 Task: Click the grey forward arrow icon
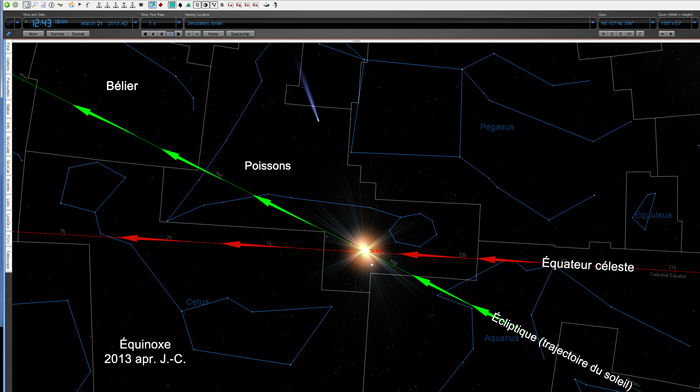15,5
